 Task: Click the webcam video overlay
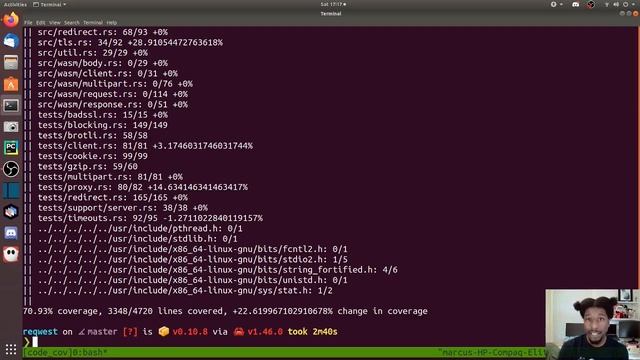point(592,324)
